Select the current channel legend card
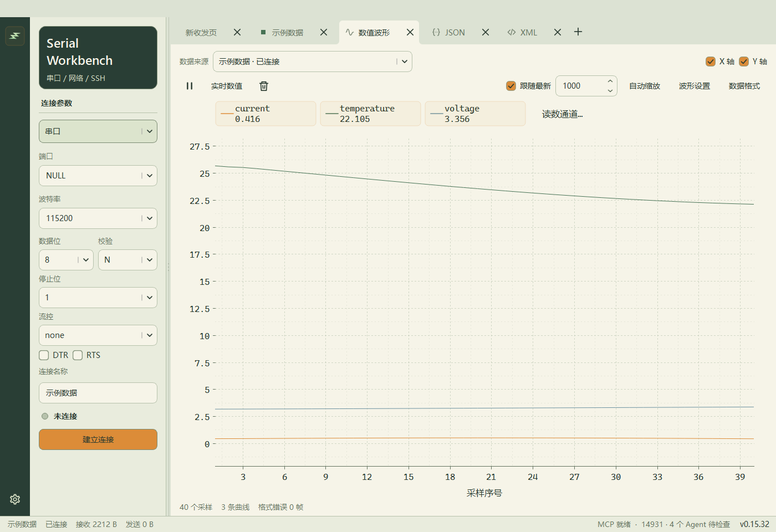This screenshot has height=532, width=776. click(x=266, y=114)
